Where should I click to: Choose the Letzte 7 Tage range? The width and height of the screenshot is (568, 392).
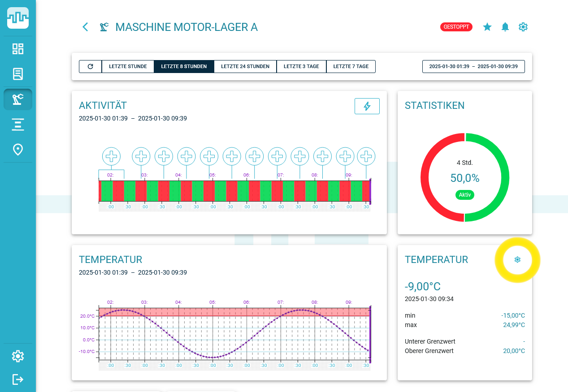click(x=351, y=66)
